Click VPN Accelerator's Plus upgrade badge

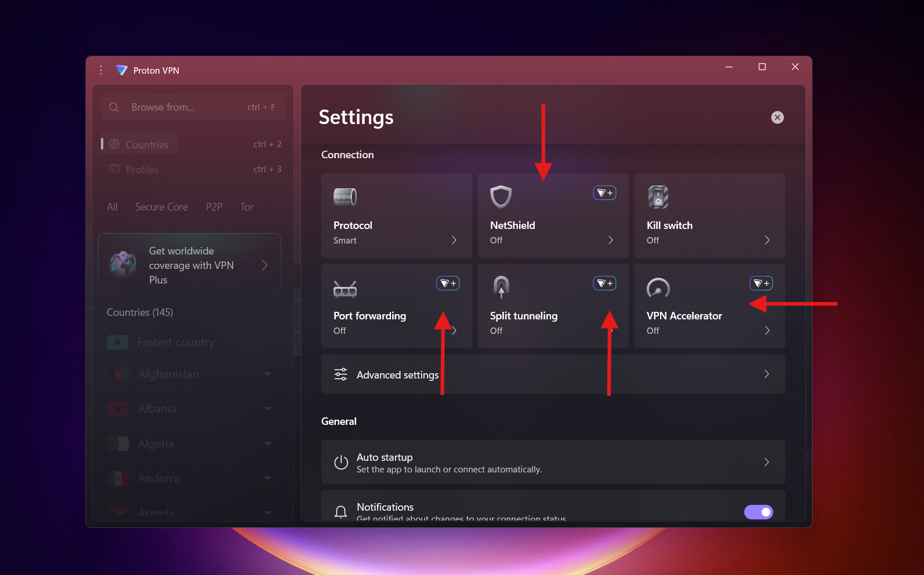(x=761, y=283)
